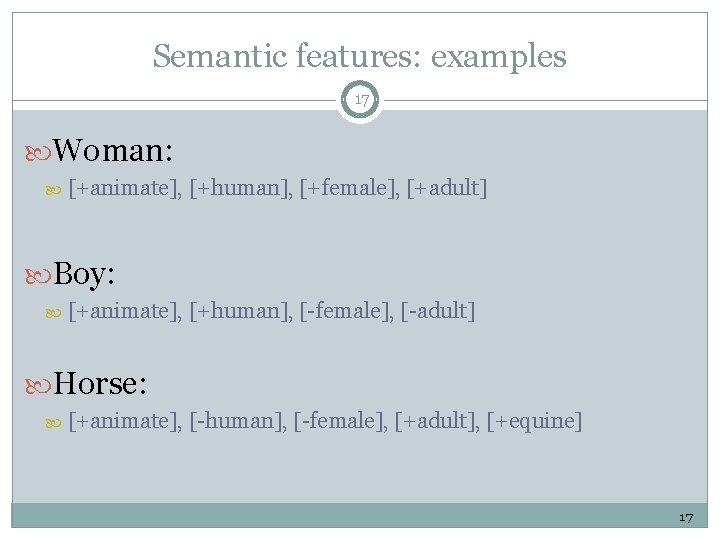Click the sub-bullet on the Boy features line
This screenshot has height=540, width=720.
(56, 311)
